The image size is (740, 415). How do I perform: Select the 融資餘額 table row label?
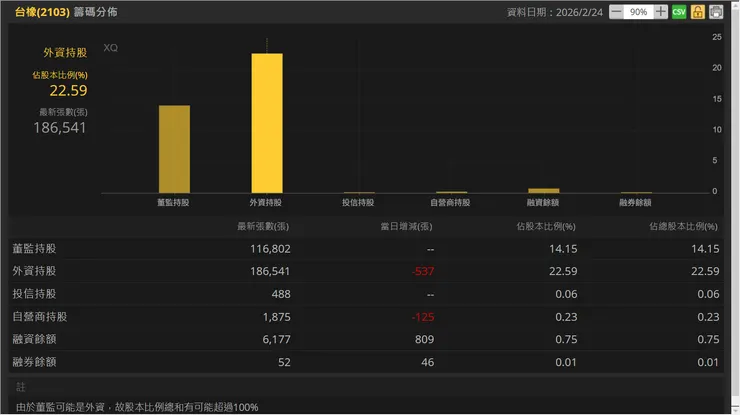point(34,339)
